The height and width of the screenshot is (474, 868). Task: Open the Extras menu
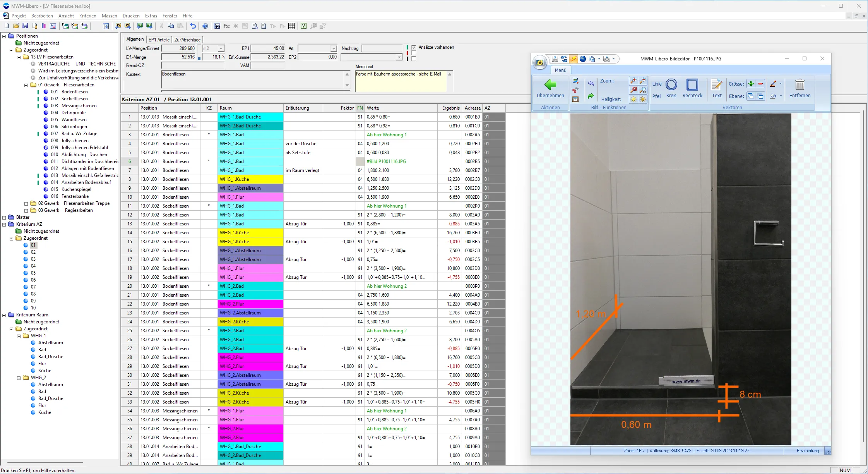[x=151, y=16]
